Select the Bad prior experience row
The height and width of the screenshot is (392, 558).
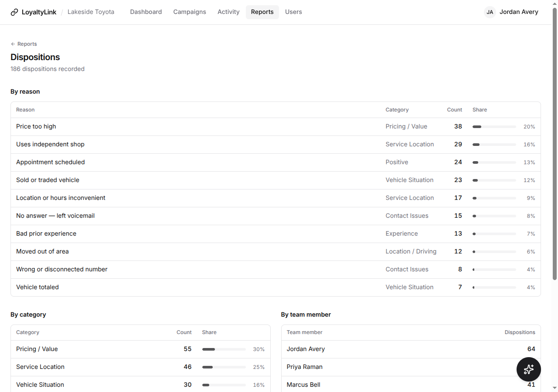[276, 233]
